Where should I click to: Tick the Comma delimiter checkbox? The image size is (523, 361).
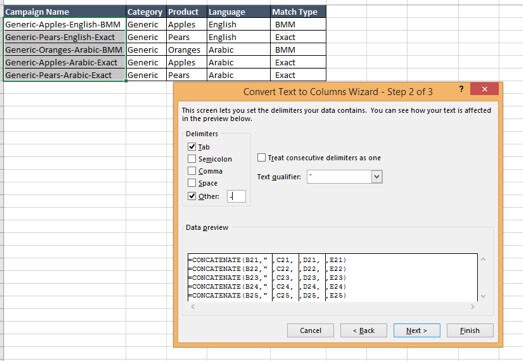click(x=191, y=171)
